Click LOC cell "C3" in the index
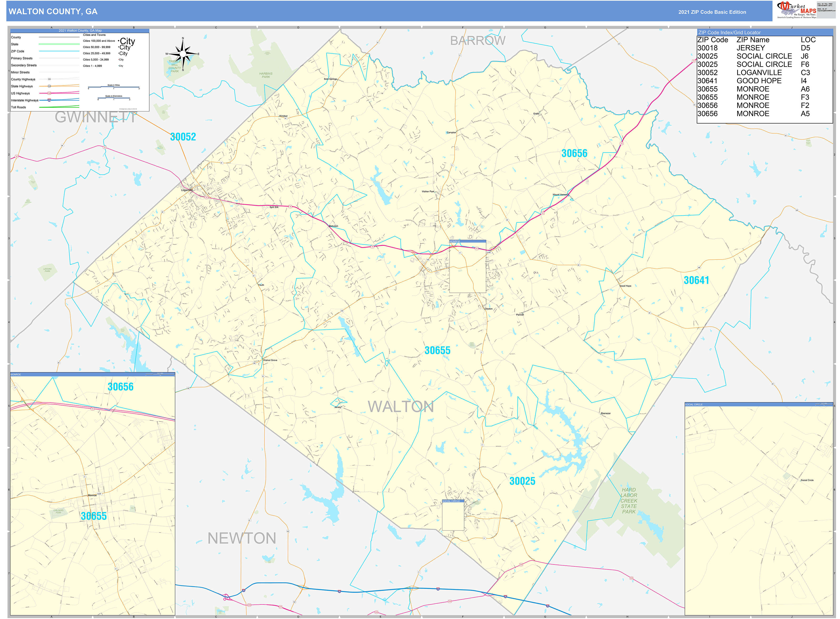The height and width of the screenshot is (619, 840). point(805,73)
